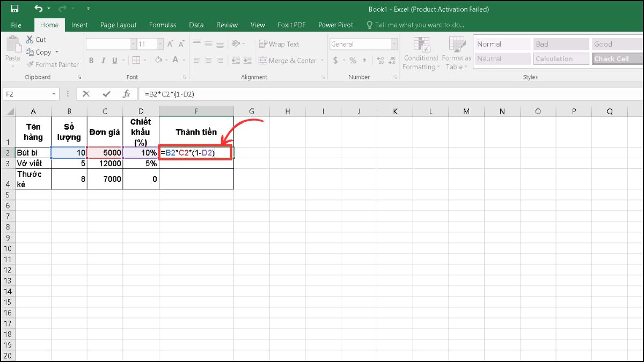Cancel formula entry with the X button
This screenshot has width=644, height=362.
[86, 93]
